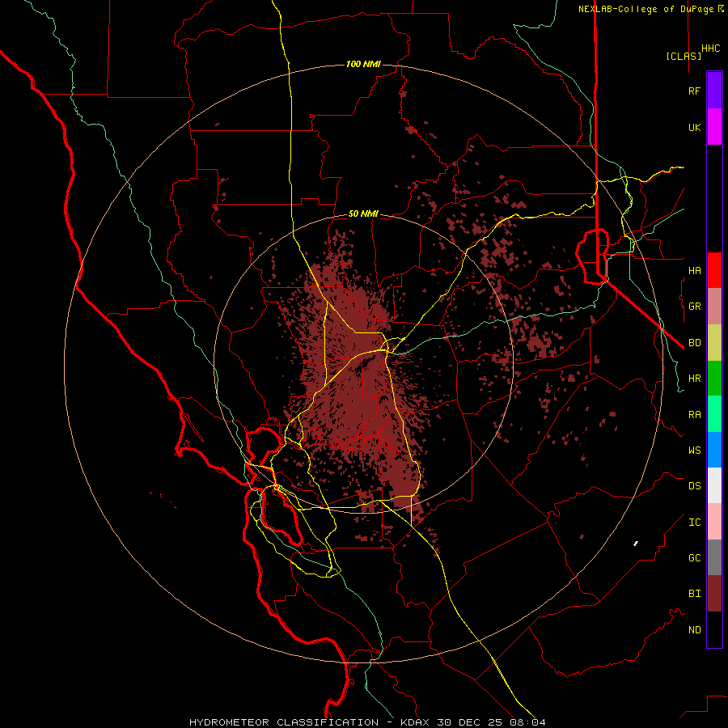Pick the HR green legend swatch
The width and height of the screenshot is (728, 728).
[x=714, y=379]
